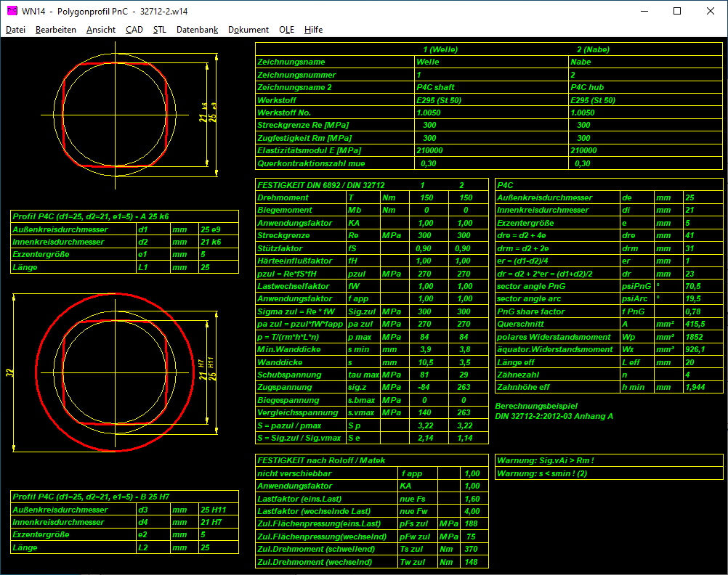Click the WN14 app icon in title bar
The image size is (728, 575).
coord(11,11)
